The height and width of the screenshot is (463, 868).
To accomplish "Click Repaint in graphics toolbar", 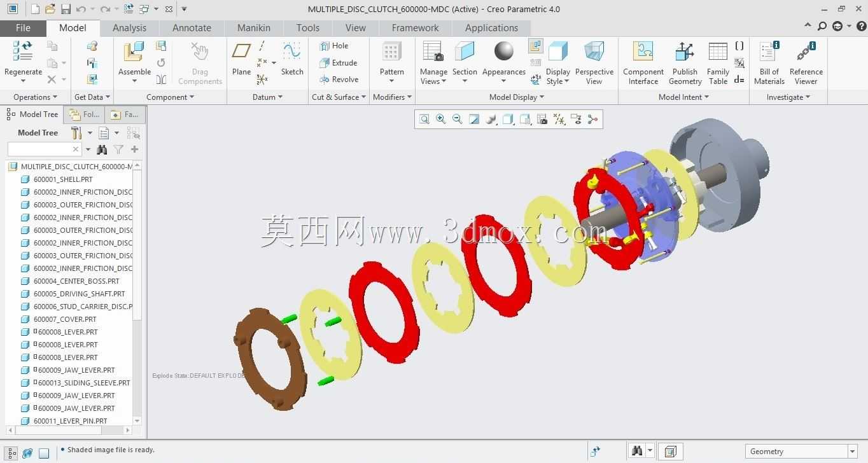I will [473, 119].
